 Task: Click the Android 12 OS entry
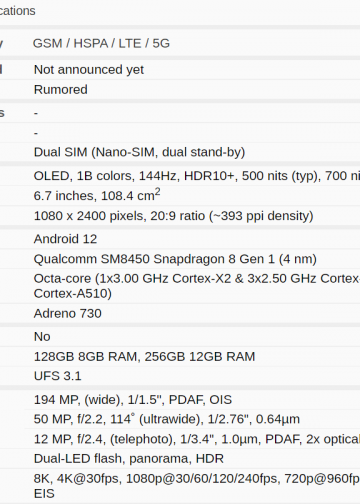65,239
